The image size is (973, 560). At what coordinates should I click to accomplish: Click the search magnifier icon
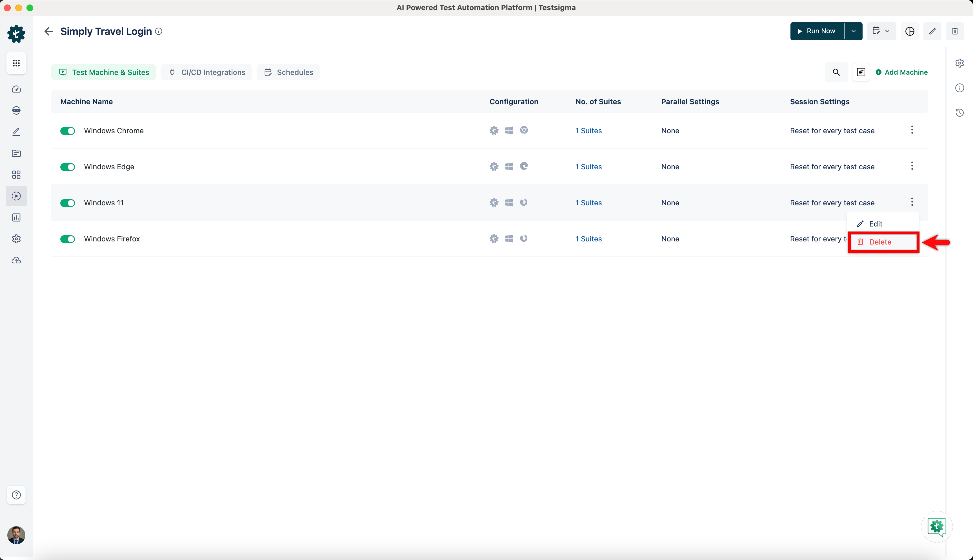[x=836, y=72]
